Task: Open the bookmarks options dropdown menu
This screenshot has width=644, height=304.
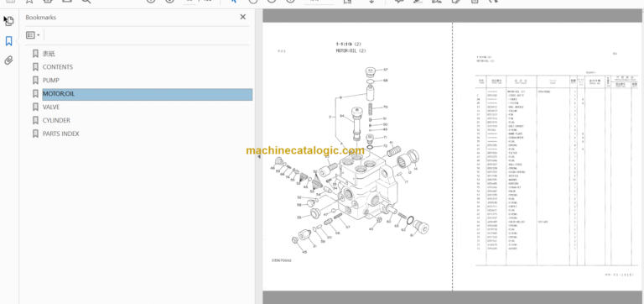Action: (33, 35)
